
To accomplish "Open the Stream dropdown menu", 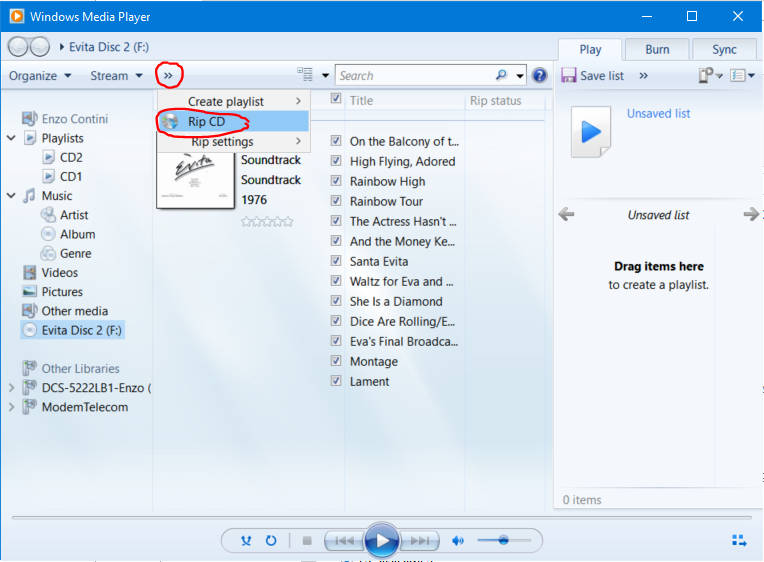I will (116, 75).
